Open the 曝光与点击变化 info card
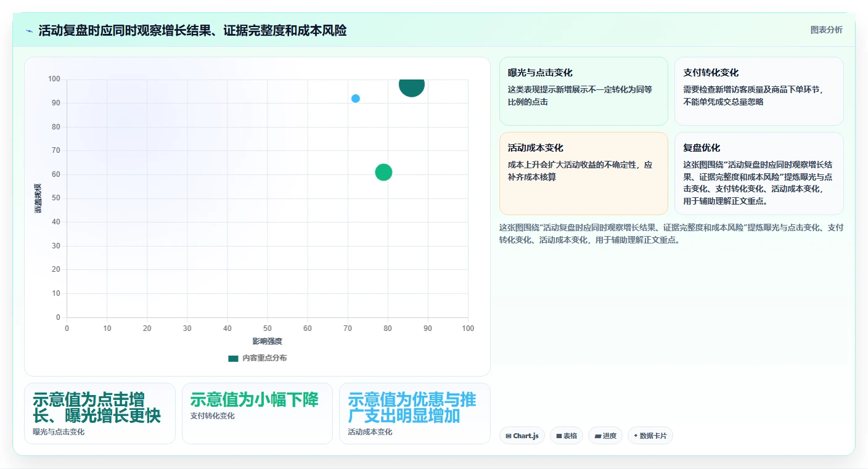 coord(584,91)
